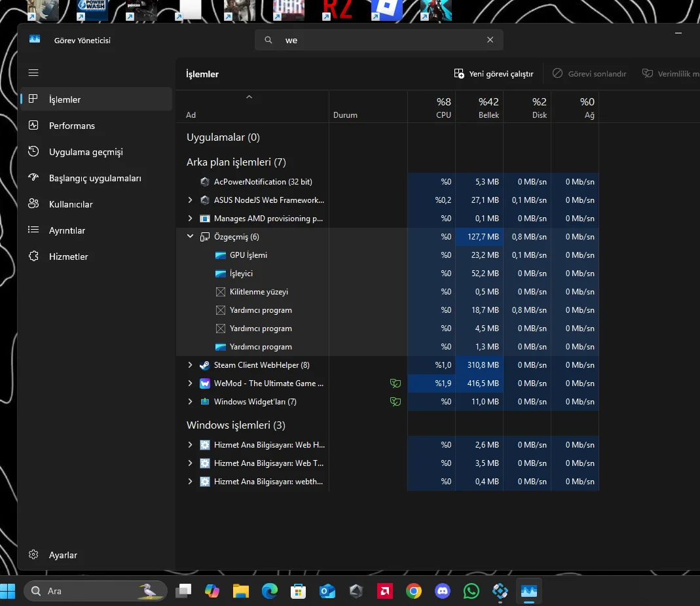Sort by Ağ column header
The image size is (700, 606).
point(574,107)
